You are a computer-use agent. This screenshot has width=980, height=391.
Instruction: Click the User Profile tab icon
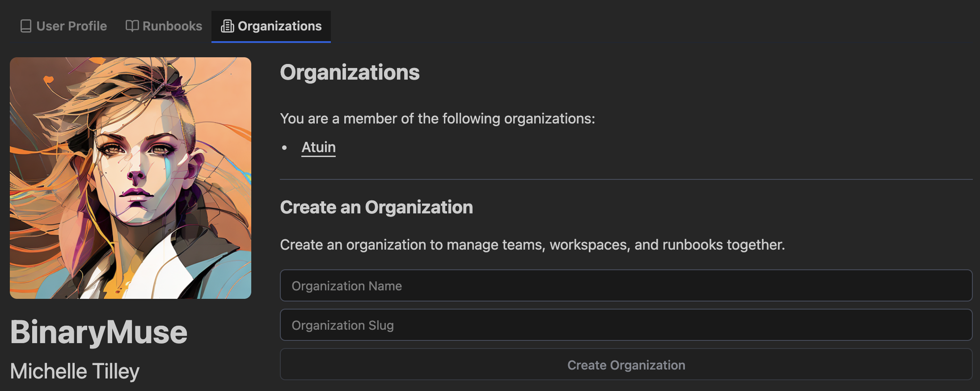coord(26,26)
